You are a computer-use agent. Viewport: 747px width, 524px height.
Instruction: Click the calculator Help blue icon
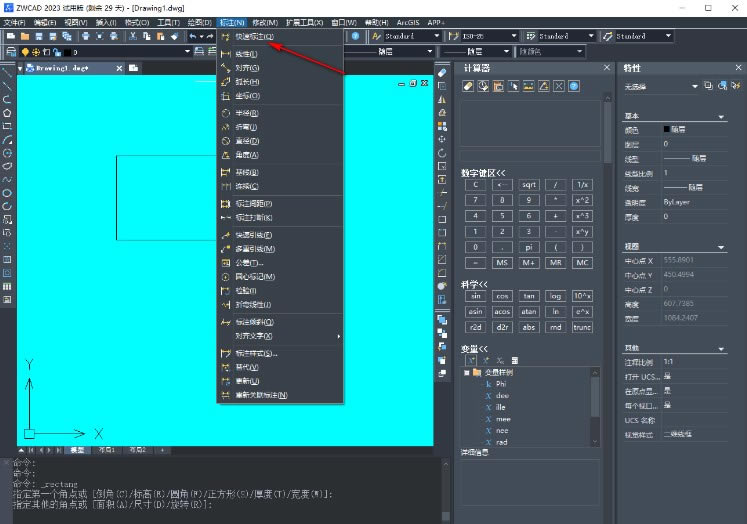pyautogui.click(x=574, y=86)
